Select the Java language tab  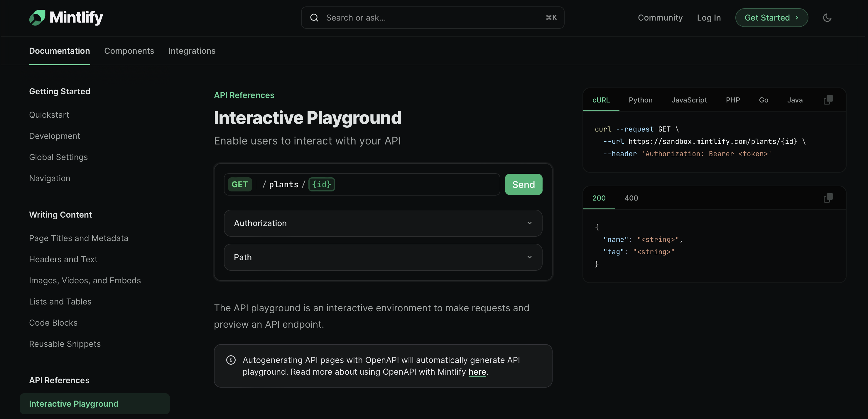pos(795,99)
